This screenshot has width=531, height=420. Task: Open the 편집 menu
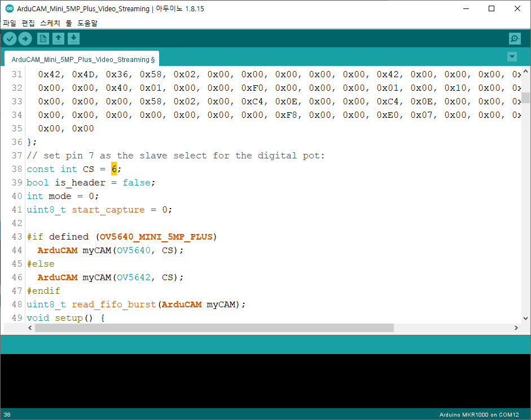click(28, 23)
